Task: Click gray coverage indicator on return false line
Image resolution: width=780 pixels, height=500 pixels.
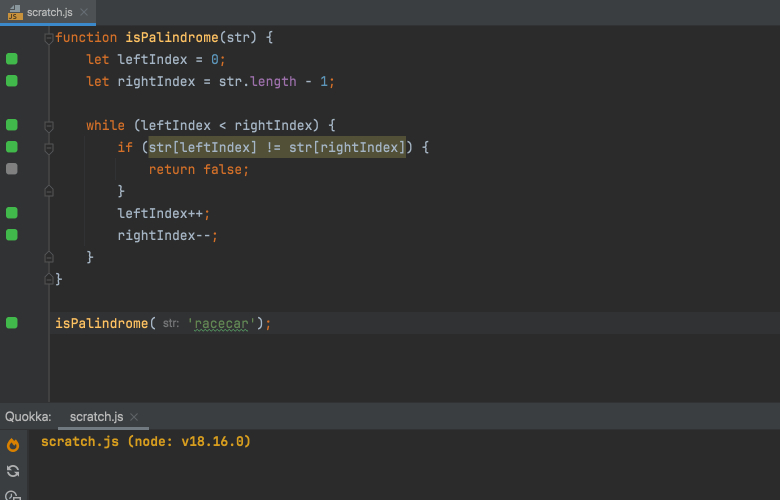Action: [x=12, y=169]
